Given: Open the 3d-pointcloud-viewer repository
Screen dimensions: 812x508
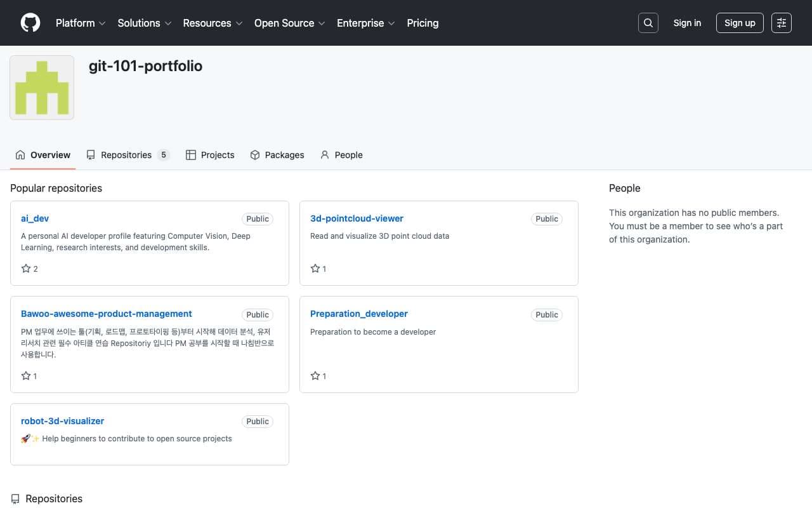Looking at the screenshot, I should point(357,218).
